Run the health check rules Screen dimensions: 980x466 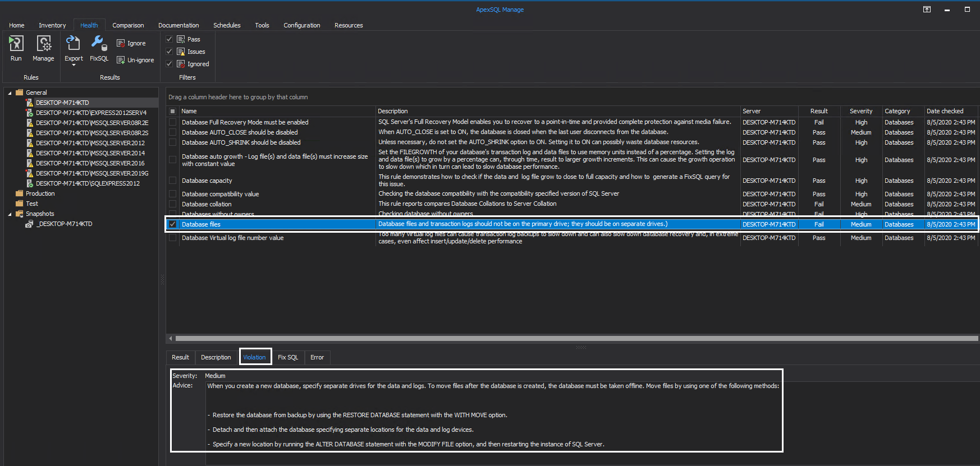click(16, 48)
